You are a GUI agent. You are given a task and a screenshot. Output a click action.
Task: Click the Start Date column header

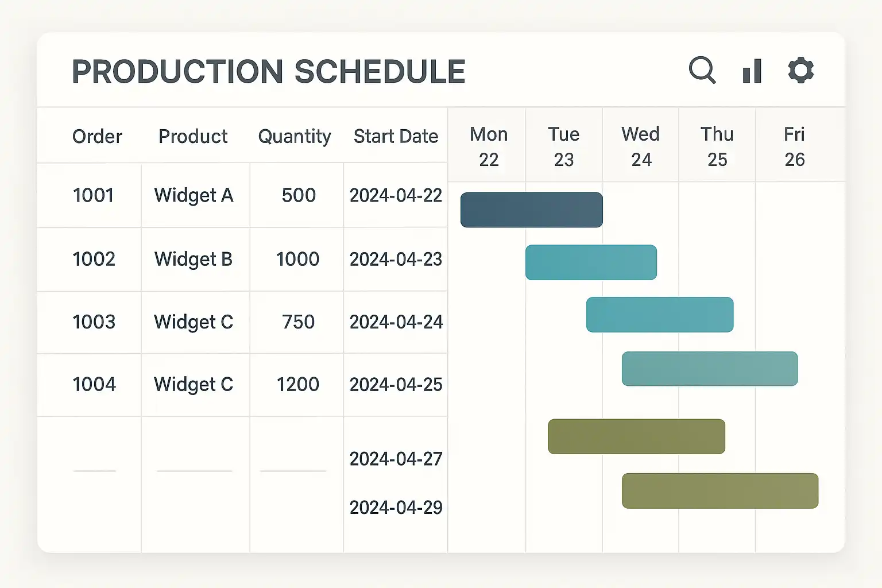click(396, 137)
